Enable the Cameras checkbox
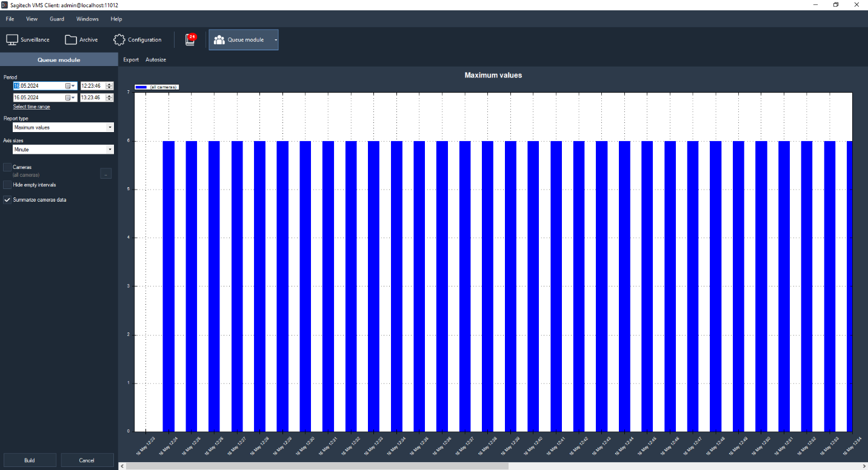 pos(7,167)
